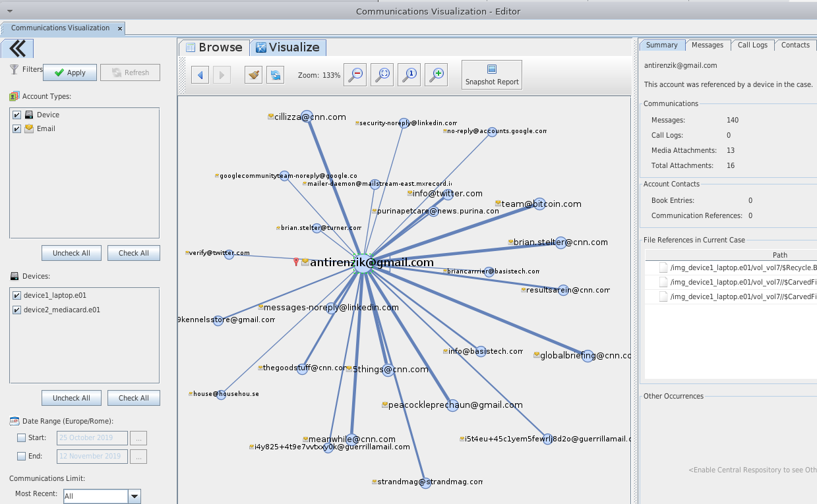Switch to the Visualize tab
Screen dimensions: 817x504
(x=288, y=47)
